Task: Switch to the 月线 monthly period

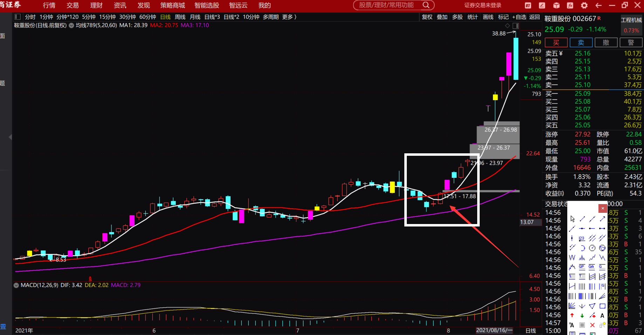Action: [x=195, y=17]
